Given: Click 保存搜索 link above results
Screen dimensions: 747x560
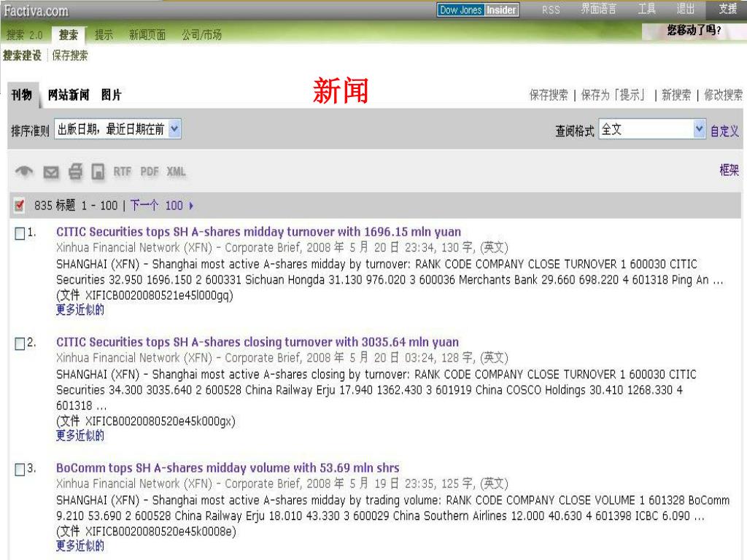Looking at the screenshot, I should 549,96.
